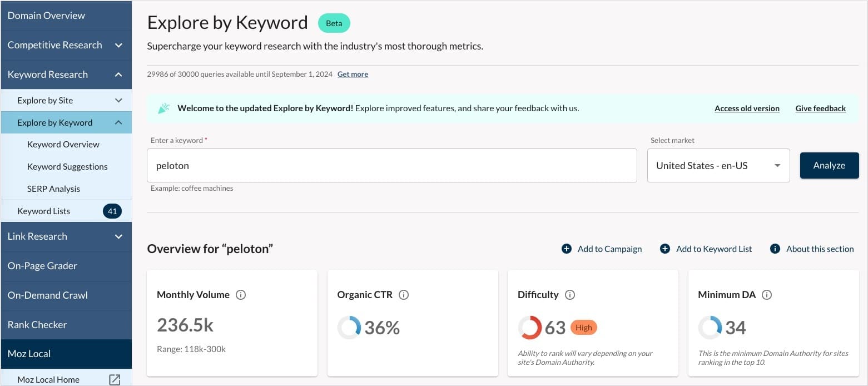Click the Difficulty score donut chart
Image resolution: width=868 pixels, height=386 pixels.
pos(529,328)
